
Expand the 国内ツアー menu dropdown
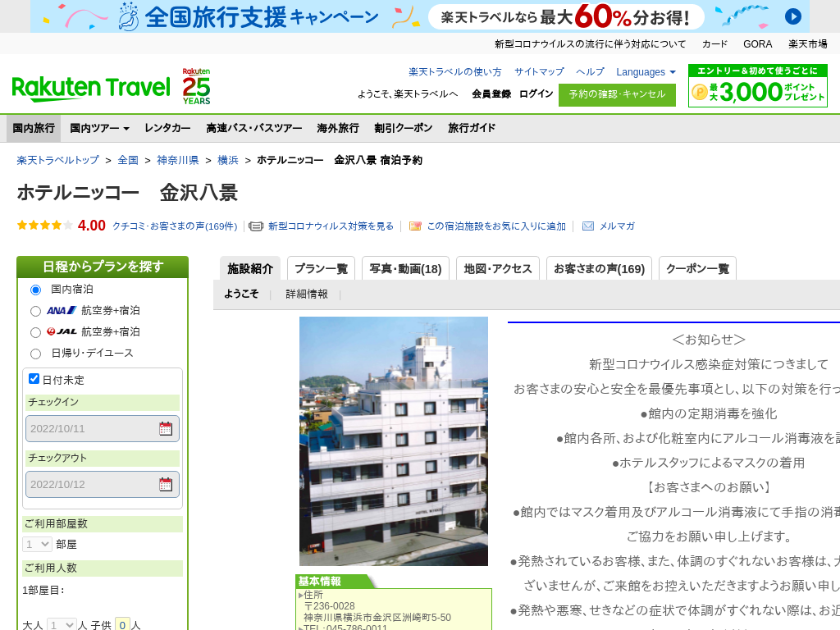(x=99, y=128)
